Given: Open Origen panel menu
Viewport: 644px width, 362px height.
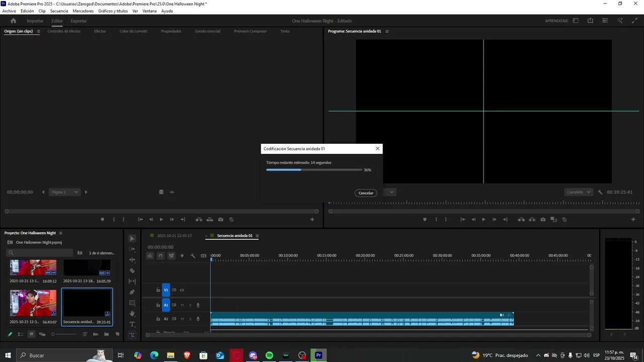Looking at the screenshot, I should point(38,31).
